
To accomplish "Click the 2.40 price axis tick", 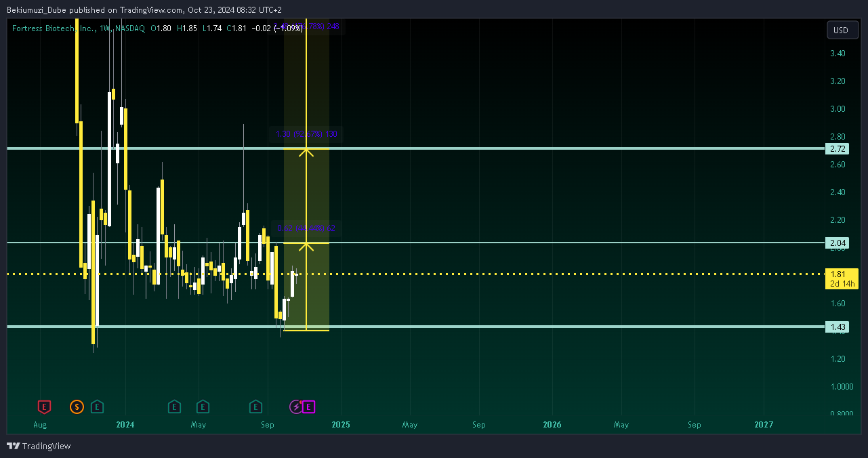I will (837, 192).
